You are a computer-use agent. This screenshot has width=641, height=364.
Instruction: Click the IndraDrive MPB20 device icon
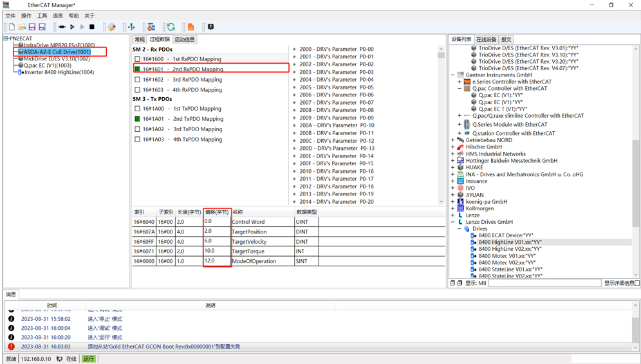tap(21, 45)
